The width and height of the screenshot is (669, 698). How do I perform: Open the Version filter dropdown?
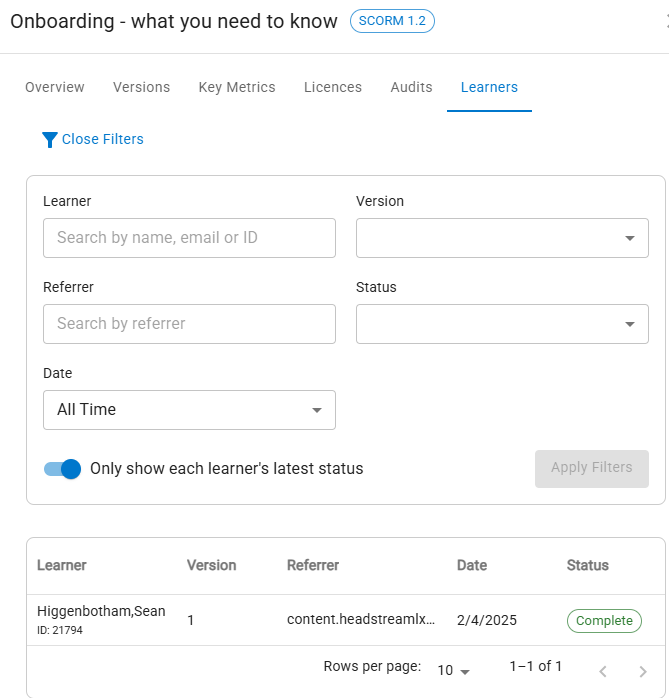[x=502, y=238]
